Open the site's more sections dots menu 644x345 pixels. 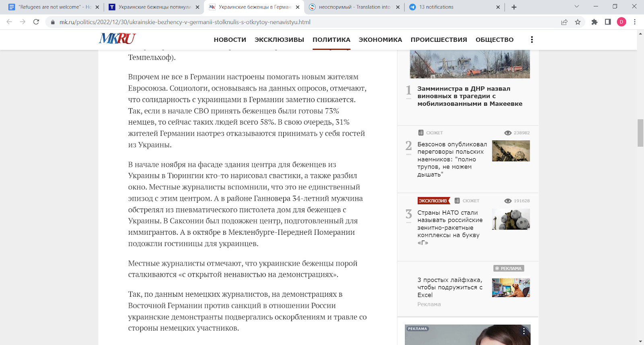(x=532, y=39)
